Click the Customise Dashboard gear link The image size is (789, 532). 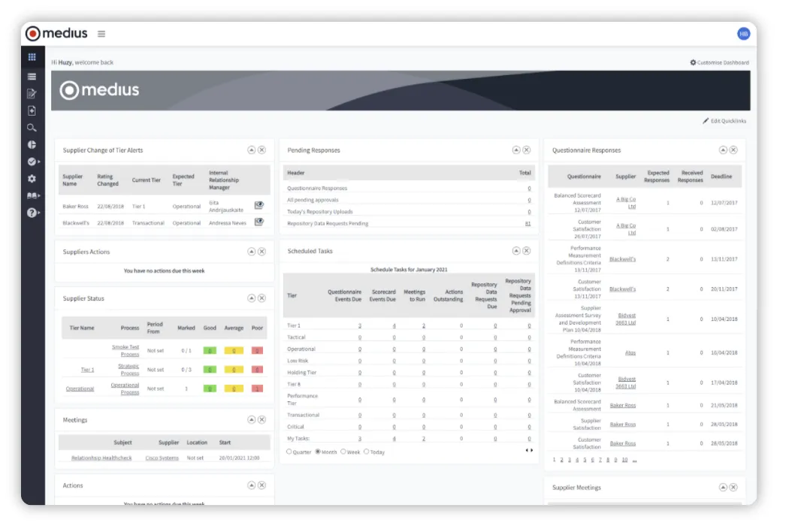point(720,62)
